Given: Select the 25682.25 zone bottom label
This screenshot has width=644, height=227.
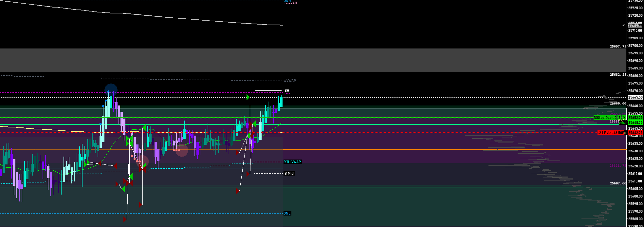Looking at the screenshot, I should [618, 75].
